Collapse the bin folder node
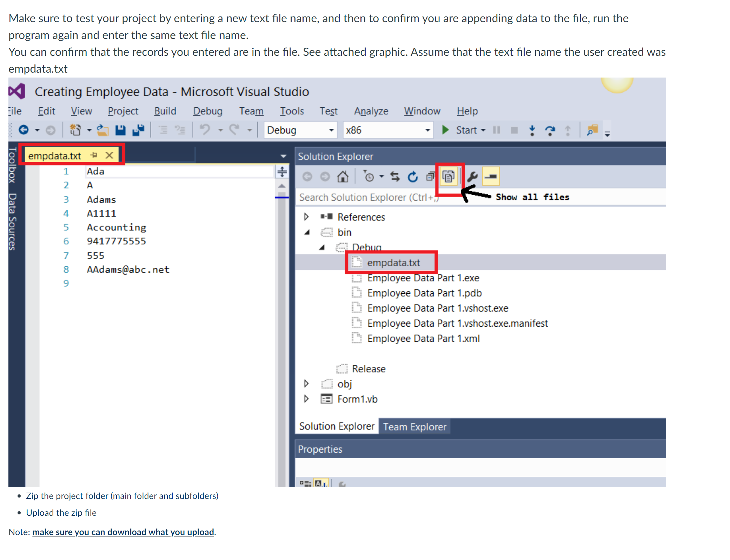This screenshot has height=560, width=730. (307, 232)
